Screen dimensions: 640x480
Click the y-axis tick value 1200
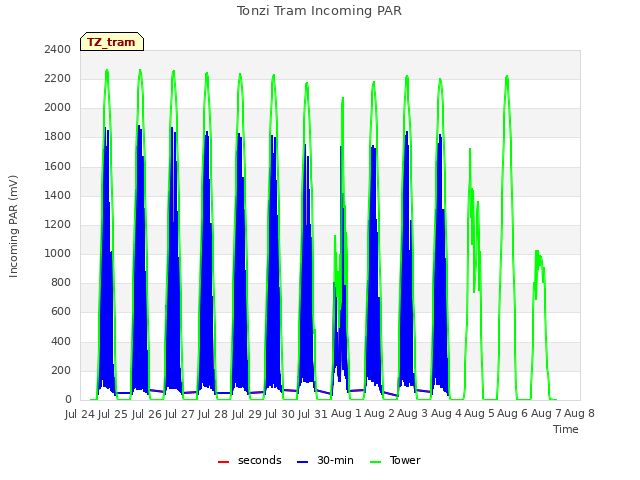point(58,224)
